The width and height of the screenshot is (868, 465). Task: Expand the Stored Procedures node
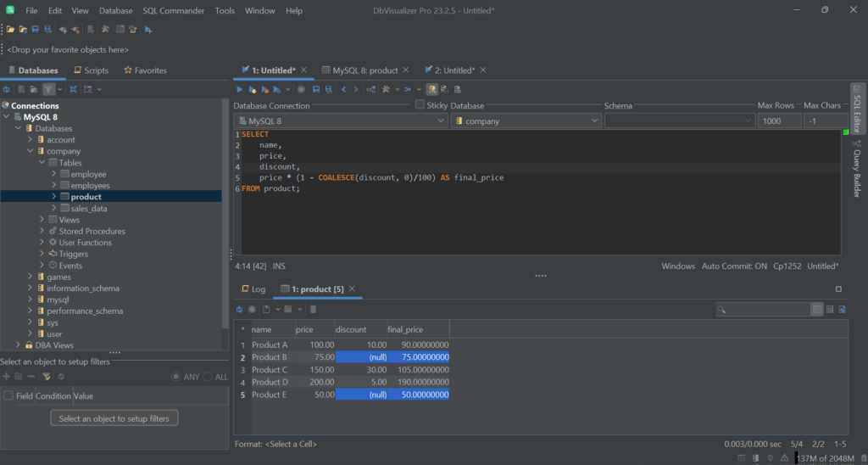(42, 231)
